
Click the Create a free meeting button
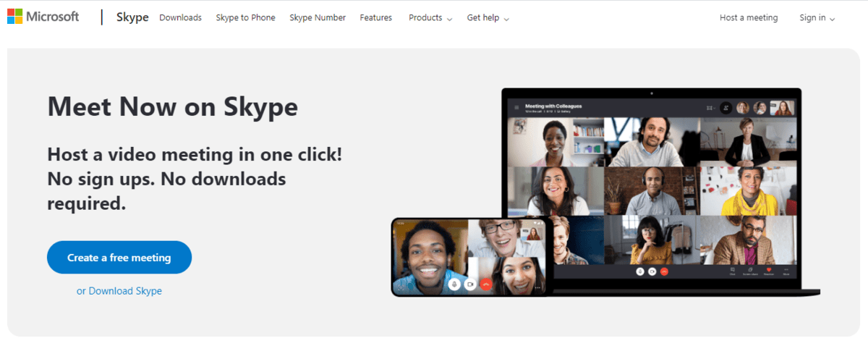[119, 258]
